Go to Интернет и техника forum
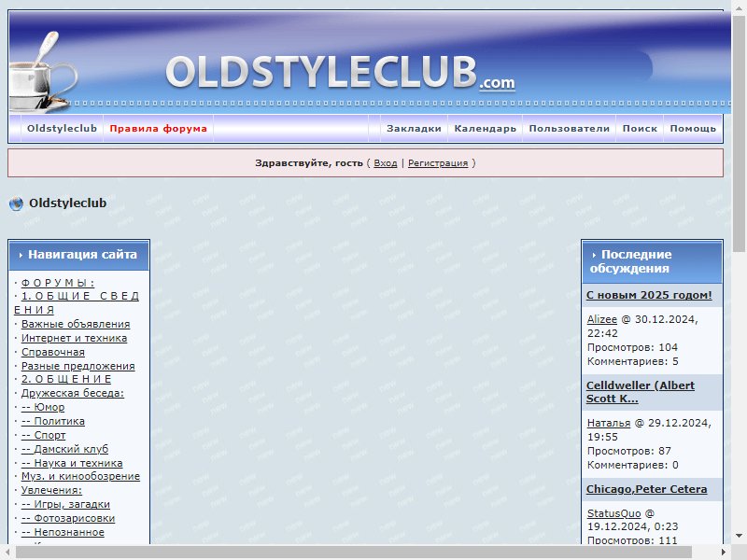 click(75, 338)
